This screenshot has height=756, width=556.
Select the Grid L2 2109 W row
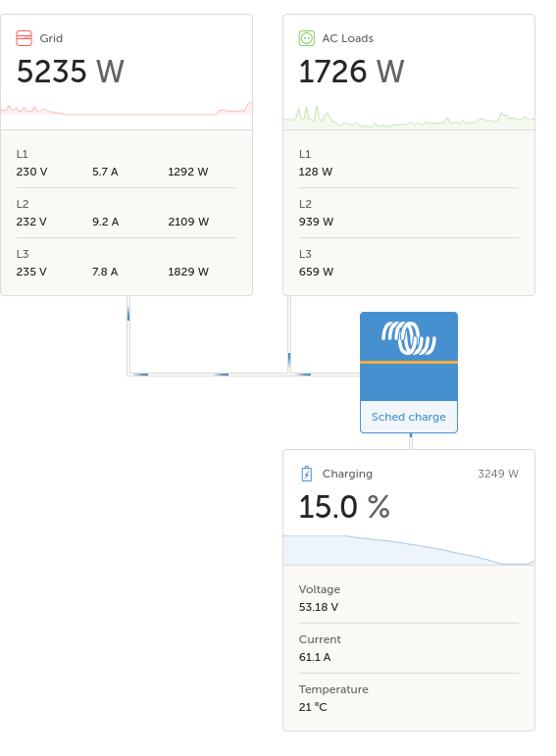pyautogui.click(x=126, y=213)
